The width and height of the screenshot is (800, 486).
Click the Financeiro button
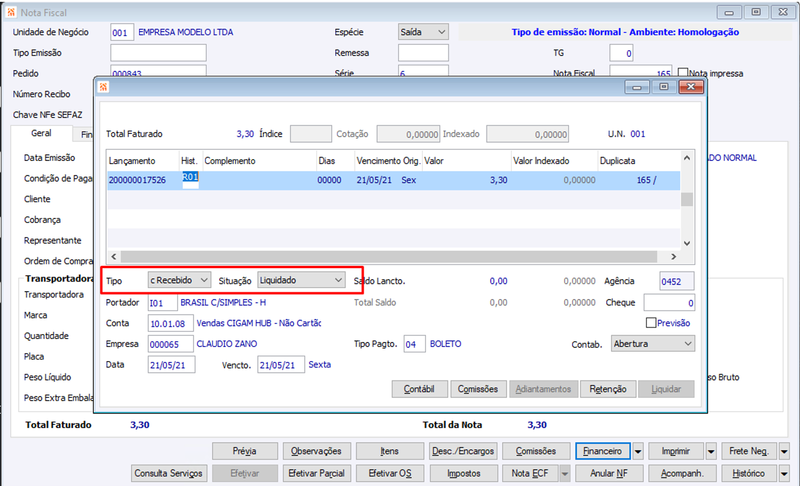click(x=603, y=451)
